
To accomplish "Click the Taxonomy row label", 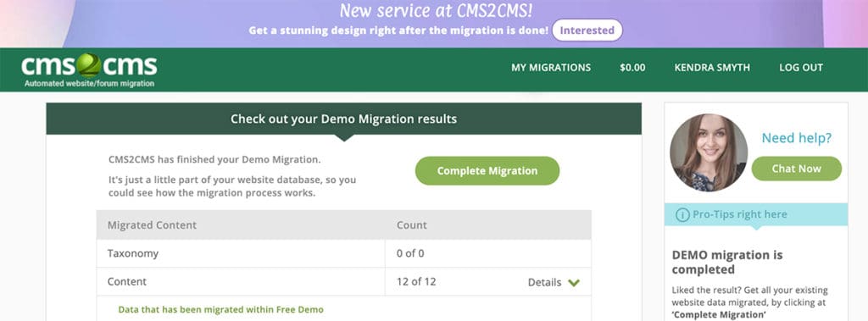I will point(133,253).
